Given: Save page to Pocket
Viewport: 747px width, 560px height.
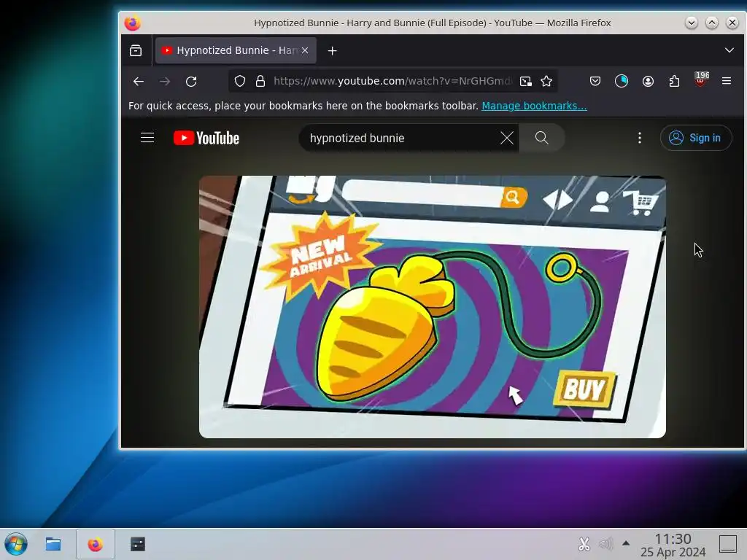Looking at the screenshot, I should [595, 82].
